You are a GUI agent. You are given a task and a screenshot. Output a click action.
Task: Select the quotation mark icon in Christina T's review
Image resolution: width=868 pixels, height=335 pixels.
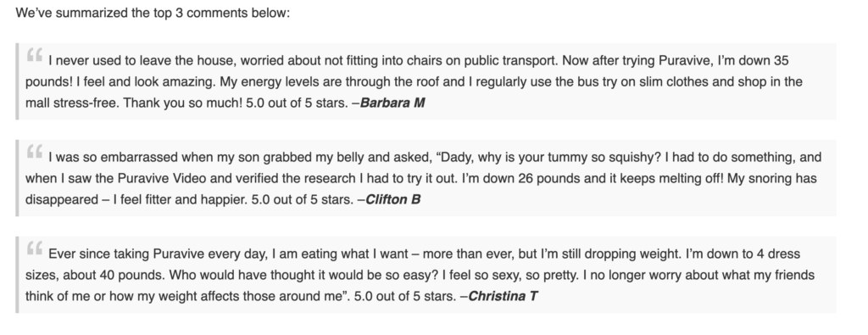coord(34,249)
